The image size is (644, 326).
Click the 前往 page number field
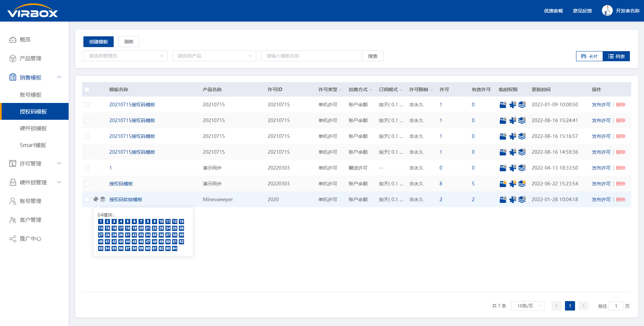(616, 306)
